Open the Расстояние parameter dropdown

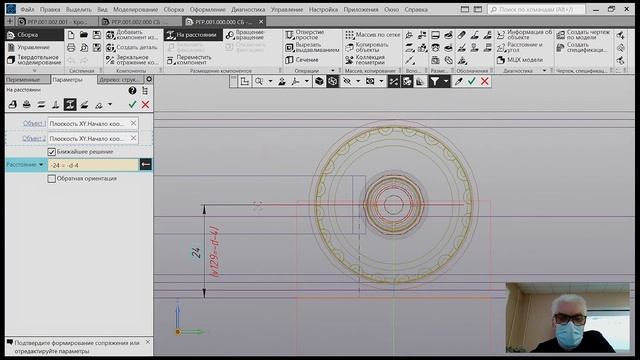click(41, 165)
